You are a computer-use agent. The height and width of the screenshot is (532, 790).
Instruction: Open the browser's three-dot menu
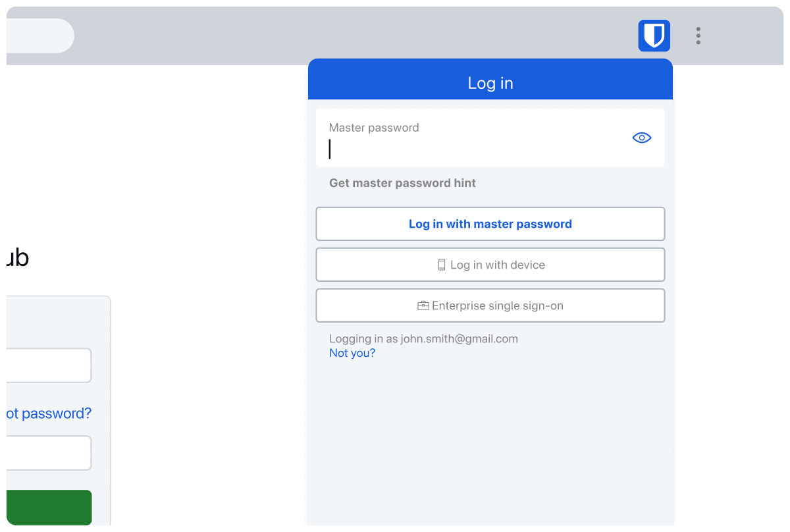(x=698, y=36)
